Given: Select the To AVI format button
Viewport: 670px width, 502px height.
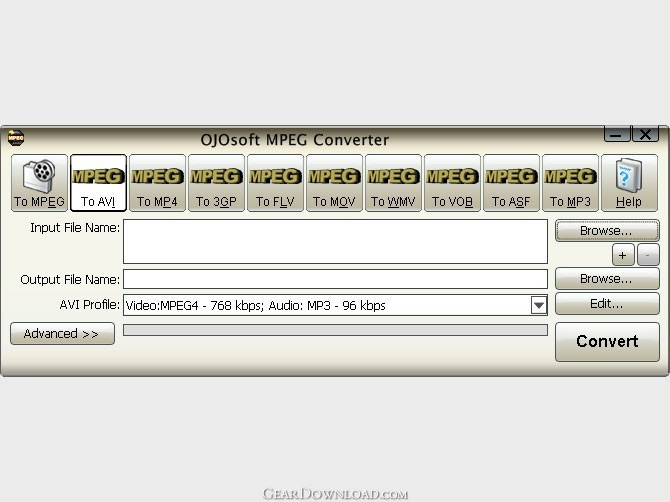Looking at the screenshot, I should (x=98, y=183).
